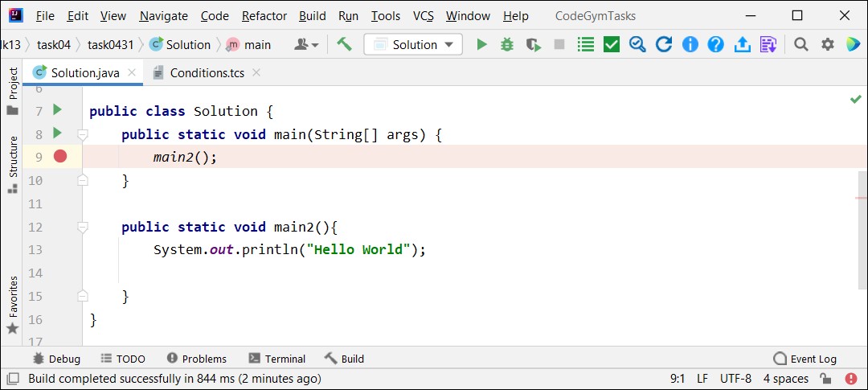
Task: Open the File menu
Action: tap(45, 16)
